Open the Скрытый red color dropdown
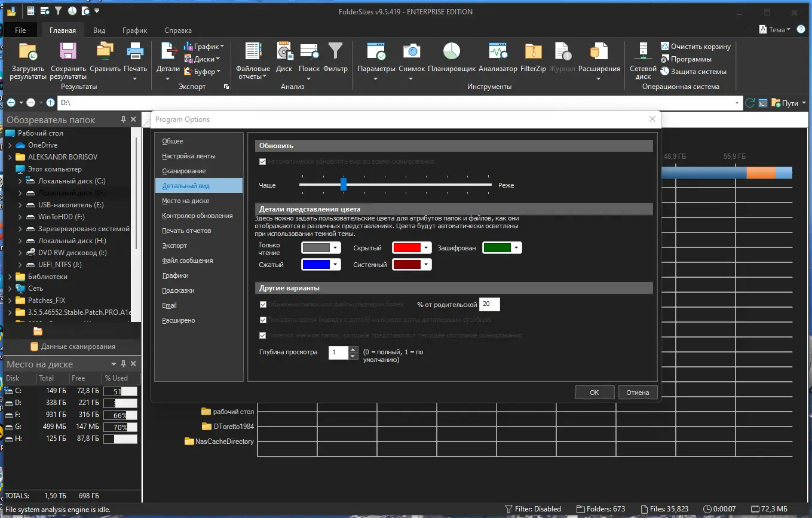The width and height of the screenshot is (812, 518). pos(426,248)
